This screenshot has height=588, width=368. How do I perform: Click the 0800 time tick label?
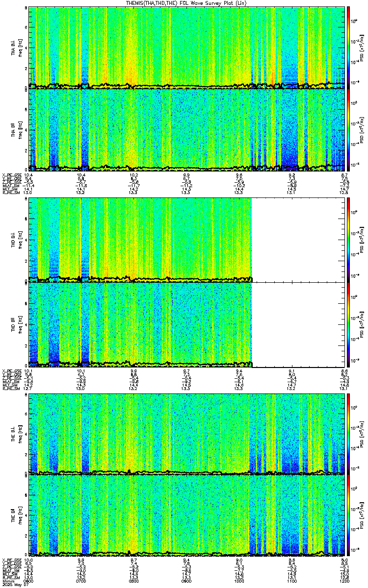click(x=134, y=581)
